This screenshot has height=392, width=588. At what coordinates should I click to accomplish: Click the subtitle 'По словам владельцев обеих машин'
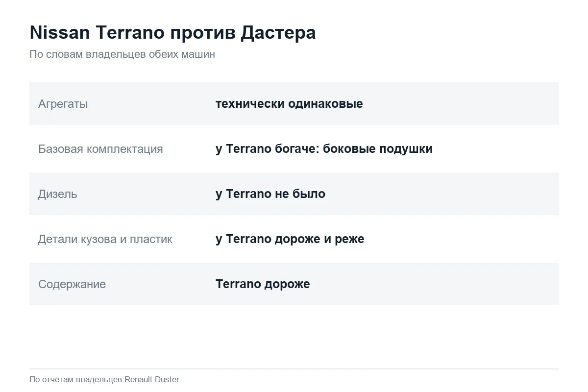[122, 54]
